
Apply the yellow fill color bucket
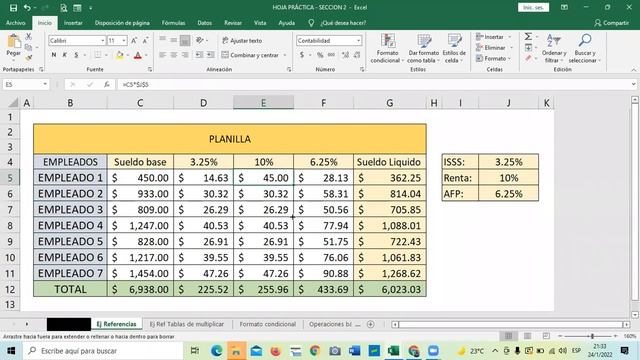(x=120, y=55)
